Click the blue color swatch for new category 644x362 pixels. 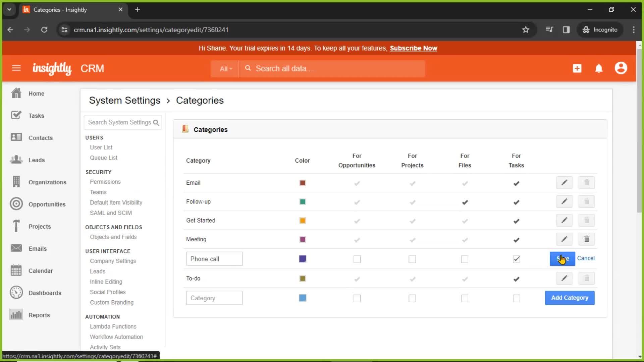(303, 297)
